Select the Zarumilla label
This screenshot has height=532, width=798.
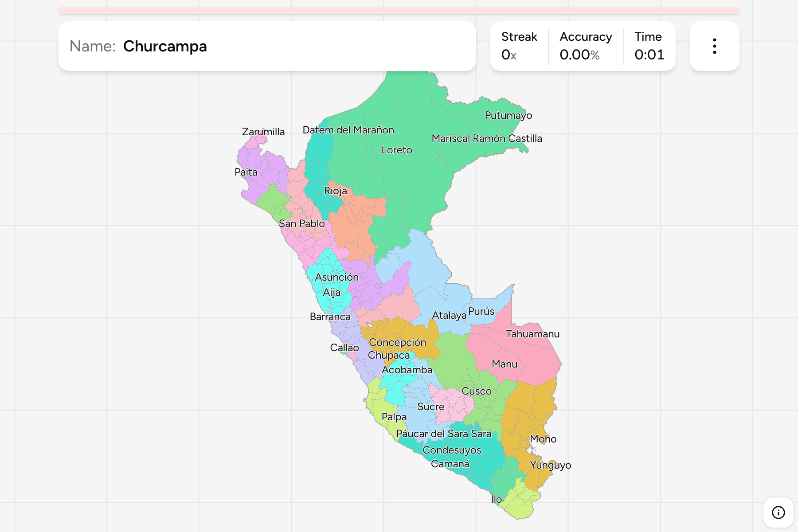coord(263,132)
